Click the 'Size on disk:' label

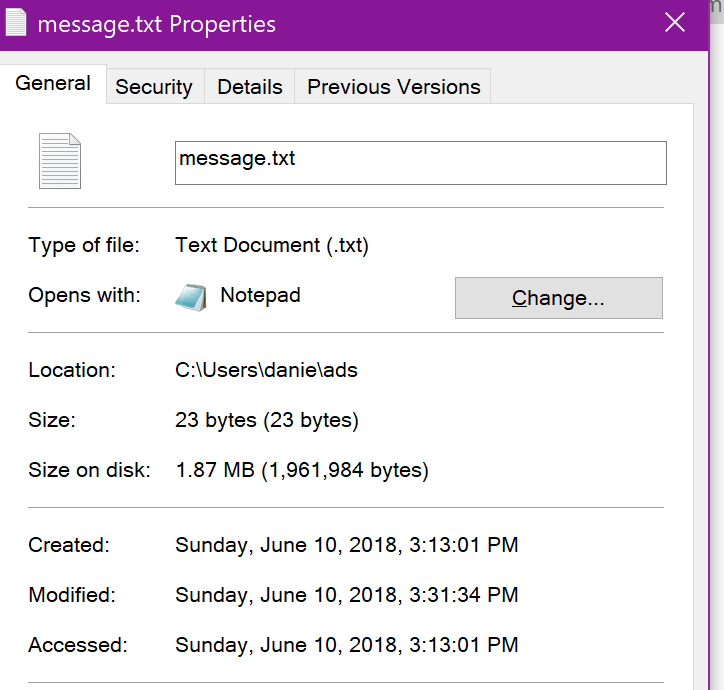(x=90, y=470)
